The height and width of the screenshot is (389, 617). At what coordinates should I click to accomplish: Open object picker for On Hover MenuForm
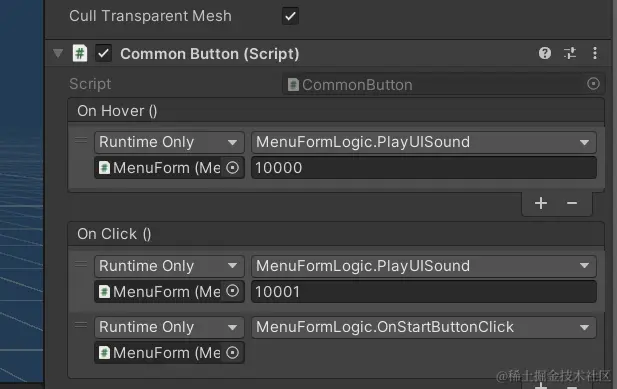(233, 168)
